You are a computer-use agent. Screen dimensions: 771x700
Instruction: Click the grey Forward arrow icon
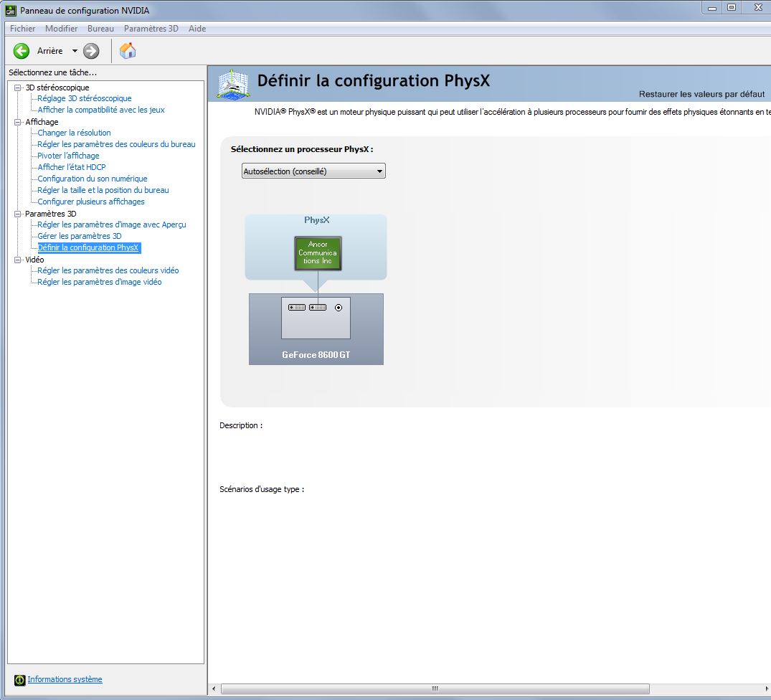[91, 51]
